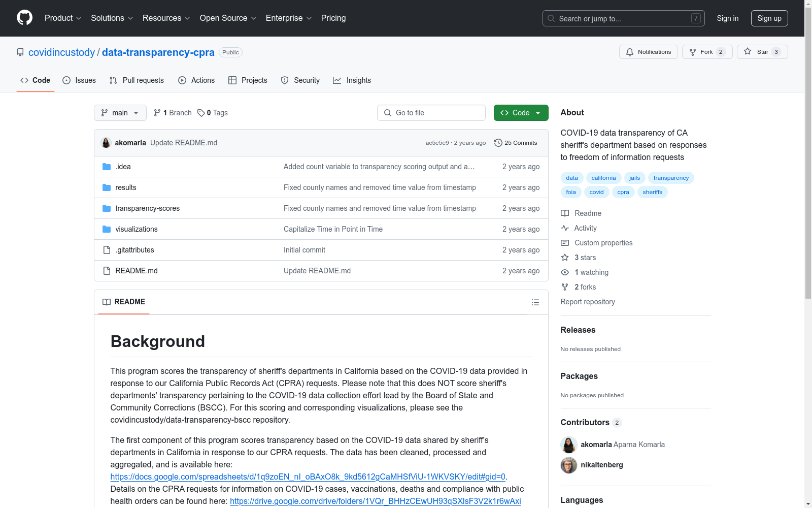Click Report repository

588,302
